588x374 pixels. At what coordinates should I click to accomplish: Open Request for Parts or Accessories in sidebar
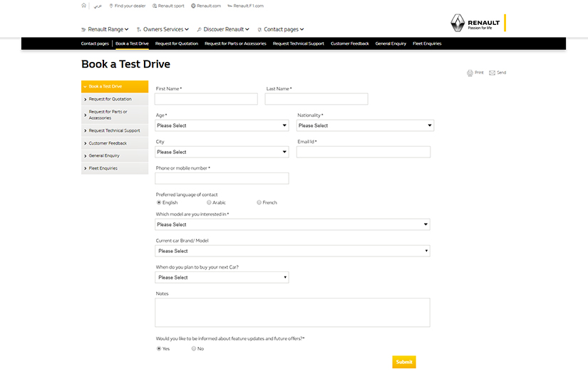pyautogui.click(x=115, y=115)
